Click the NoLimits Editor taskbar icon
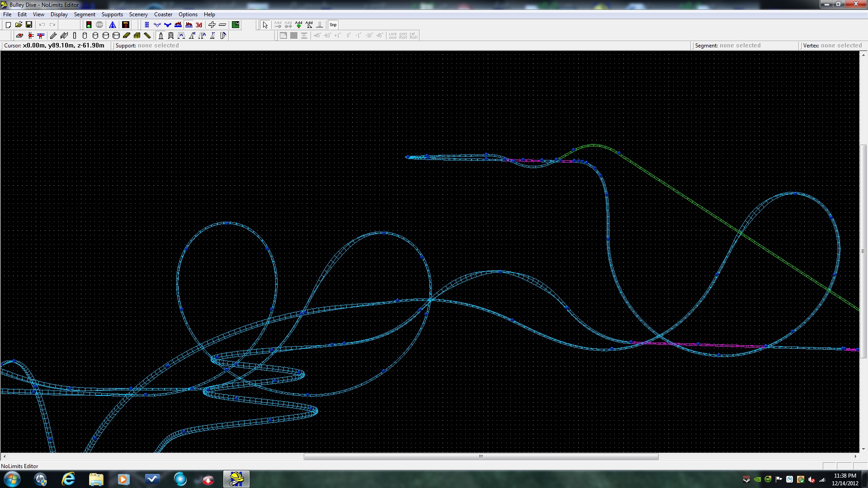868x488 pixels. [x=236, y=479]
